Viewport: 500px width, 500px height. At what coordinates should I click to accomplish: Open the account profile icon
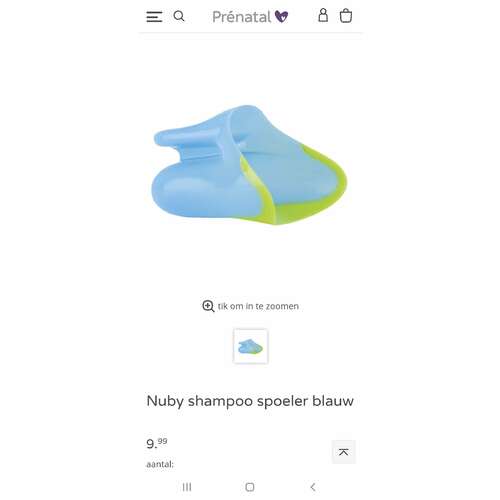pos(323,15)
